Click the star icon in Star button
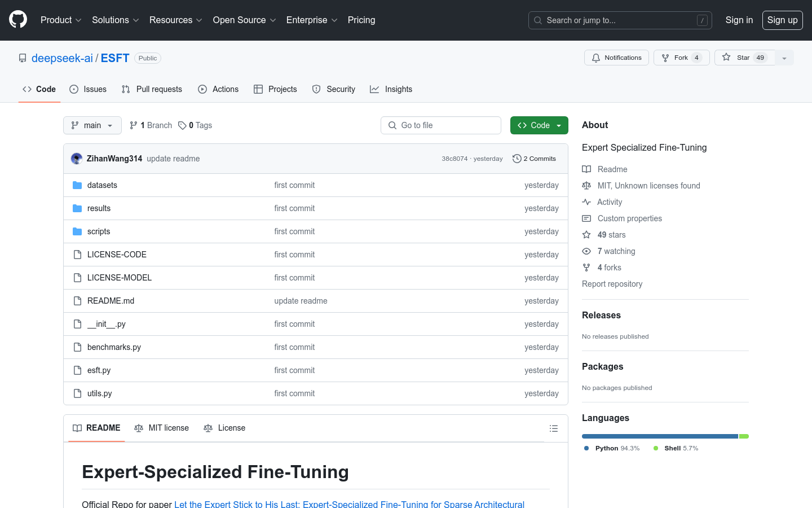The height and width of the screenshot is (508, 812). coord(726,57)
